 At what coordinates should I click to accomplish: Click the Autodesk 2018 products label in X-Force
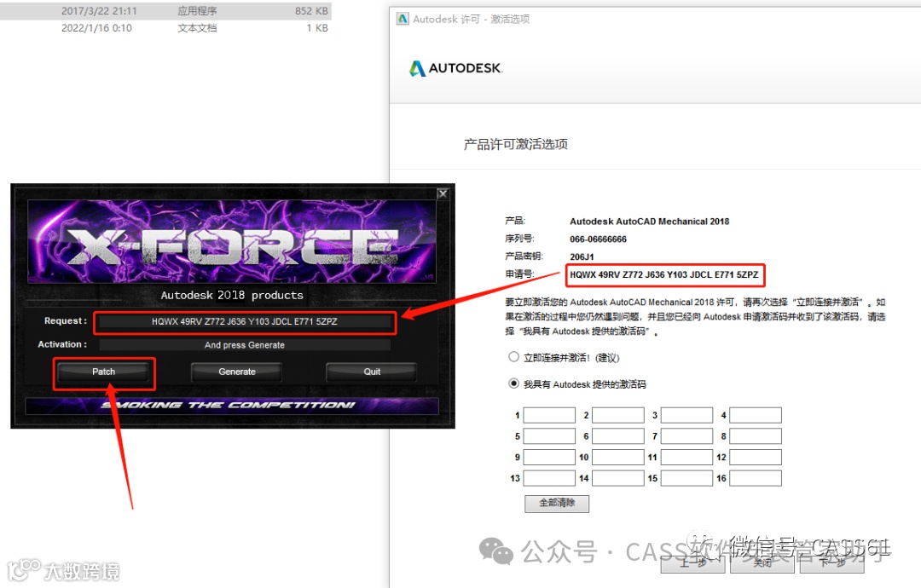click(232, 295)
